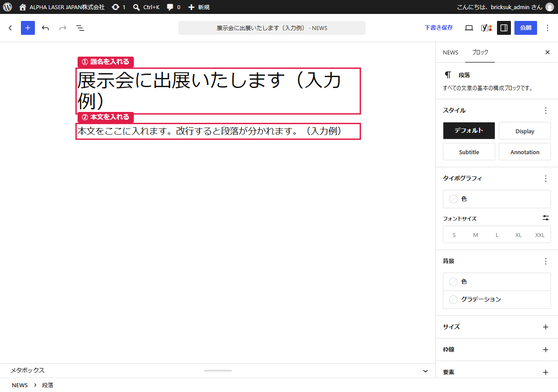Open the bricksuk_admin profile greeting
The image size is (558, 392).
click(x=500, y=7)
